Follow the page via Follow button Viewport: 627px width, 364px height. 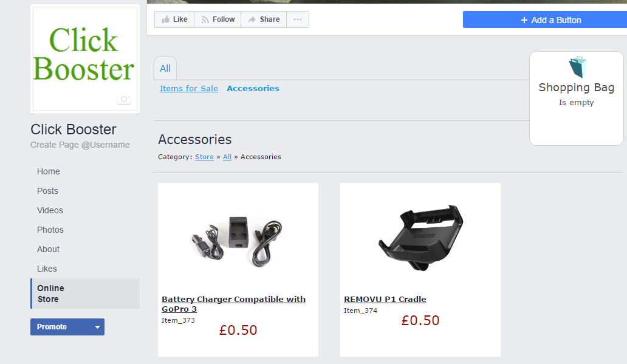[218, 19]
